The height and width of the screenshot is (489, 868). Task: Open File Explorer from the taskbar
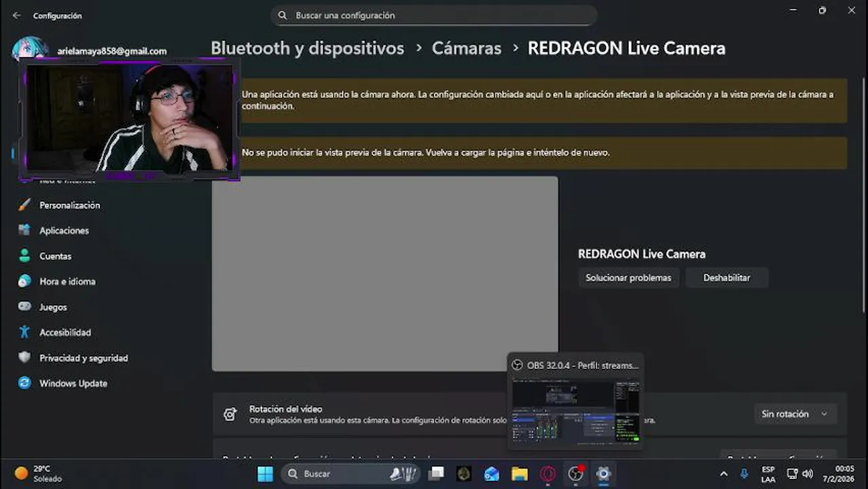click(520, 473)
